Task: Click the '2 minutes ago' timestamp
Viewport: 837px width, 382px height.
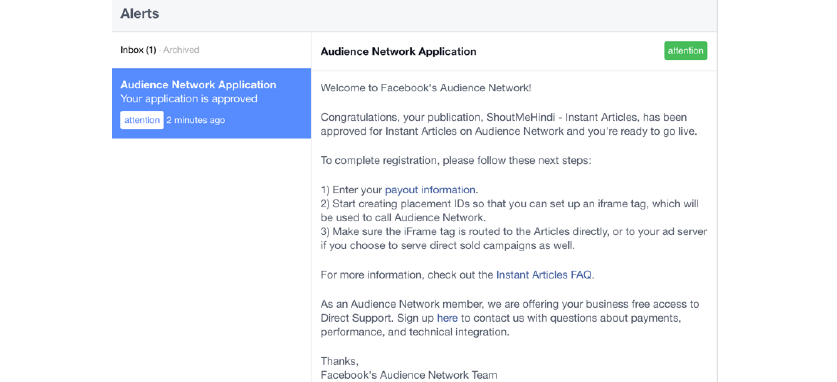Action: click(195, 120)
